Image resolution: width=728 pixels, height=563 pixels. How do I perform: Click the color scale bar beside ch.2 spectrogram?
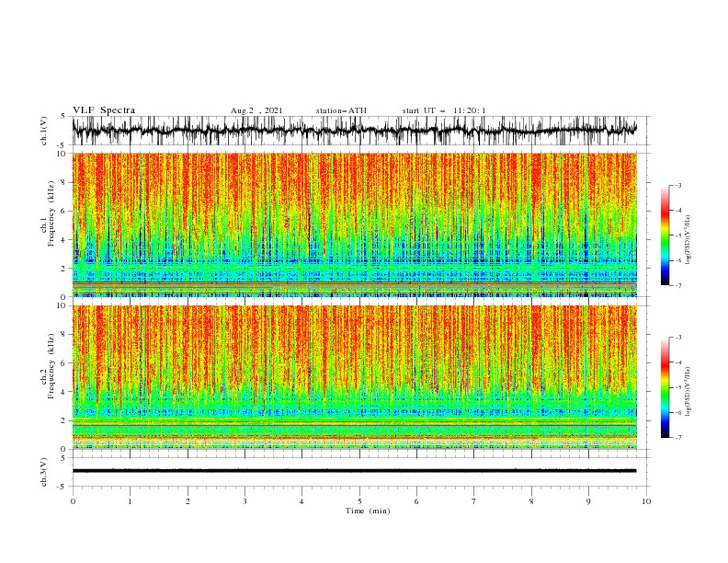point(665,387)
